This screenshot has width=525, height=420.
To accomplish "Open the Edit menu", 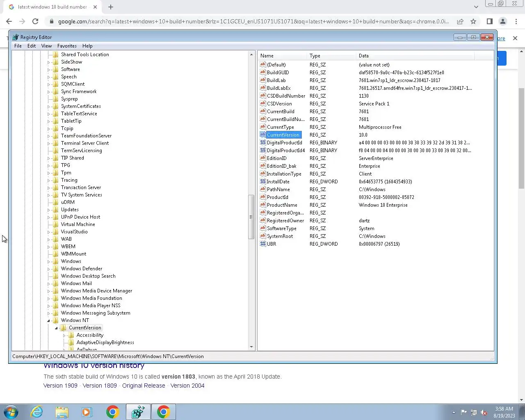I will tap(32, 46).
